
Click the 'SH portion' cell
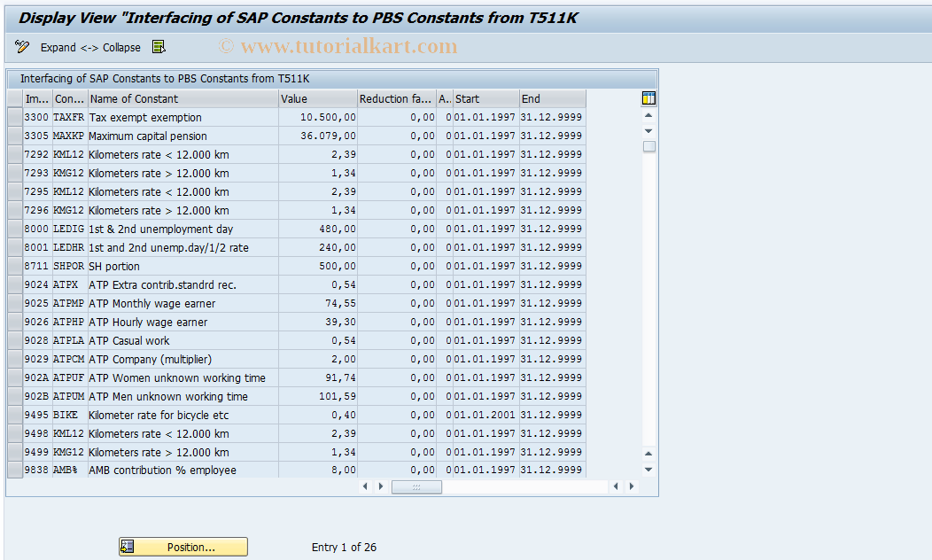183,266
